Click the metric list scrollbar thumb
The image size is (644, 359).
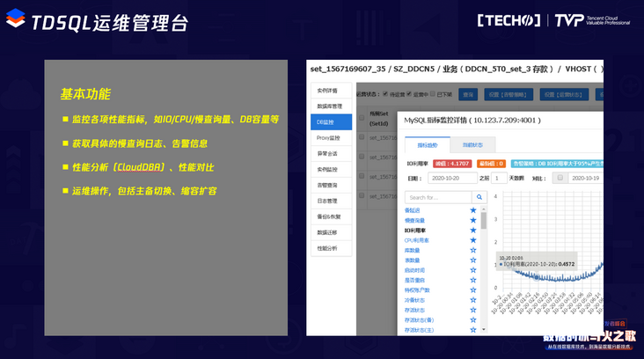pyautogui.click(x=484, y=221)
